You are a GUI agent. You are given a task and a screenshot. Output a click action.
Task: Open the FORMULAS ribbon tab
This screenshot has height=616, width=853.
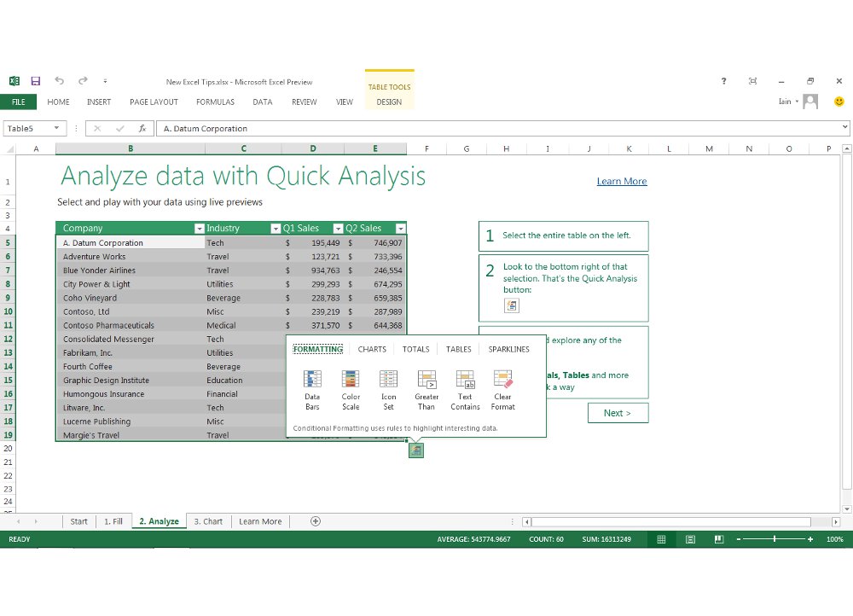[x=216, y=102]
